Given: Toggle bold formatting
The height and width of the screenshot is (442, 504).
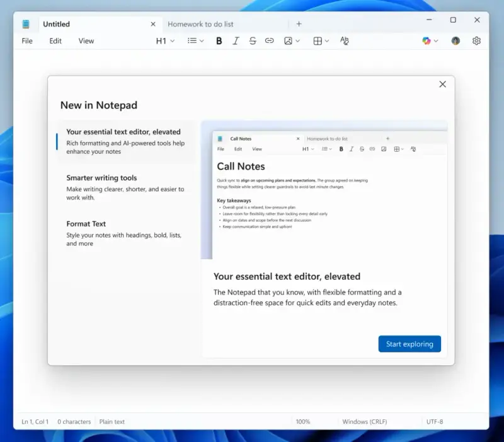Looking at the screenshot, I should pyautogui.click(x=219, y=40).
